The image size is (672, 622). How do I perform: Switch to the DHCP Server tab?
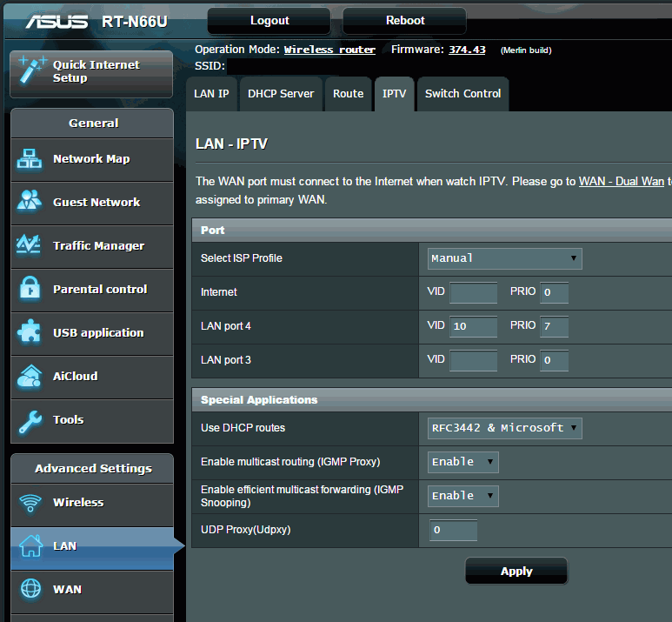click(x=281, y=94)
